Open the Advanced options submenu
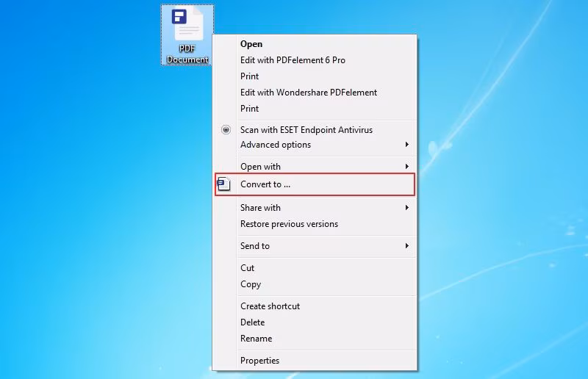Image resolution: width=588 pixels, height=379 pixels. [315, 145]
